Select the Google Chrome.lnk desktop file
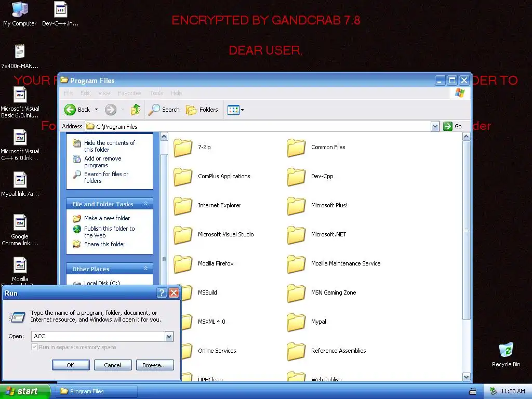This screenshot has width=532, height=399. (x=20, y=230)
